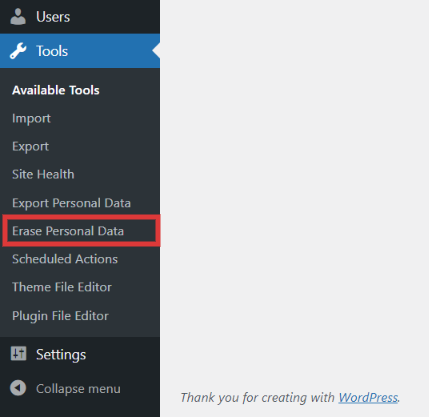Collapse the sidebar via Collapse menu text
This screenshot has width=429, height=417.
click(x=78, y=389)
